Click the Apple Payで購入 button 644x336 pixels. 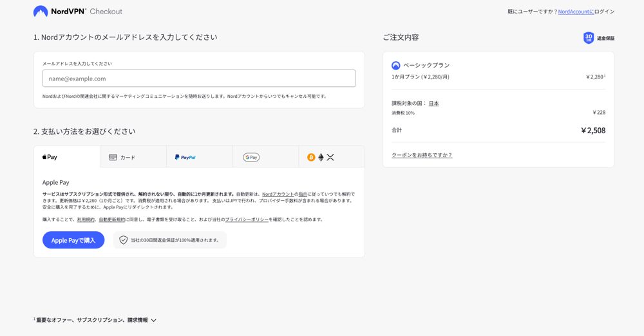point(73,240)
